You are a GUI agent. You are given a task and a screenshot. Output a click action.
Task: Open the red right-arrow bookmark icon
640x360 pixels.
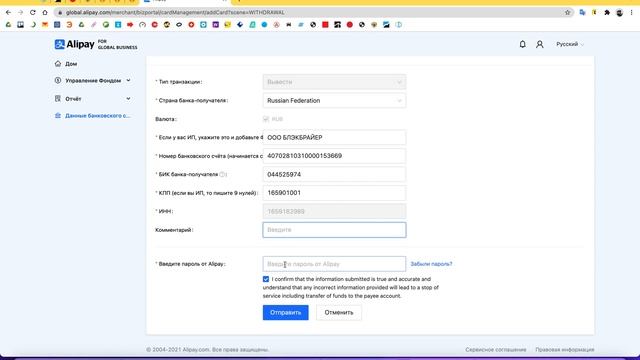(x=130, y=25)
